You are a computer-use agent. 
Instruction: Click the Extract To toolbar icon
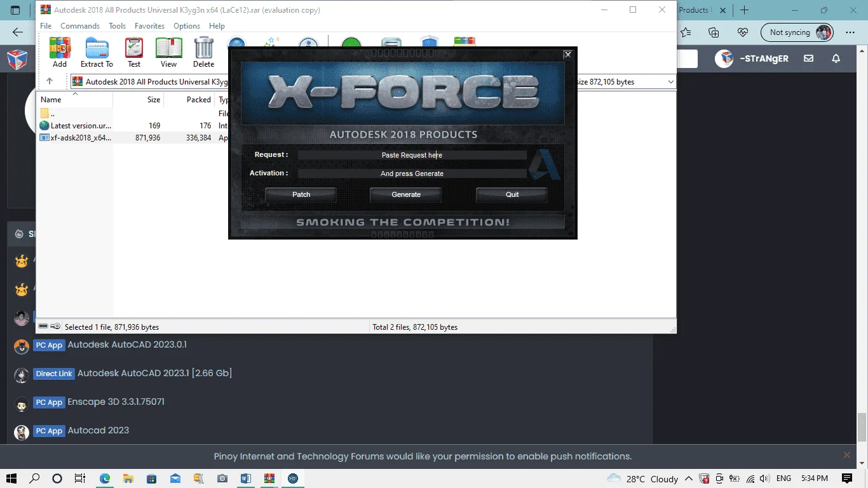pos(97,52)
